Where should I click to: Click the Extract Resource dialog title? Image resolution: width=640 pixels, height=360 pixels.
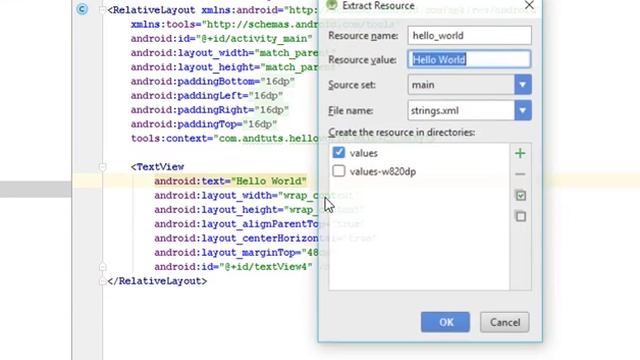click(x=378, y=6)
